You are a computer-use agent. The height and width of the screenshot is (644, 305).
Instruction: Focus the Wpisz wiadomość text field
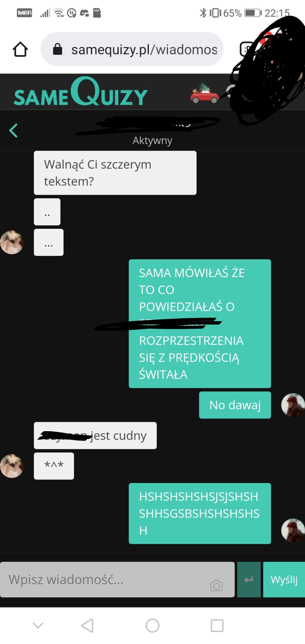pyautogui.click(x=117, y=580)
